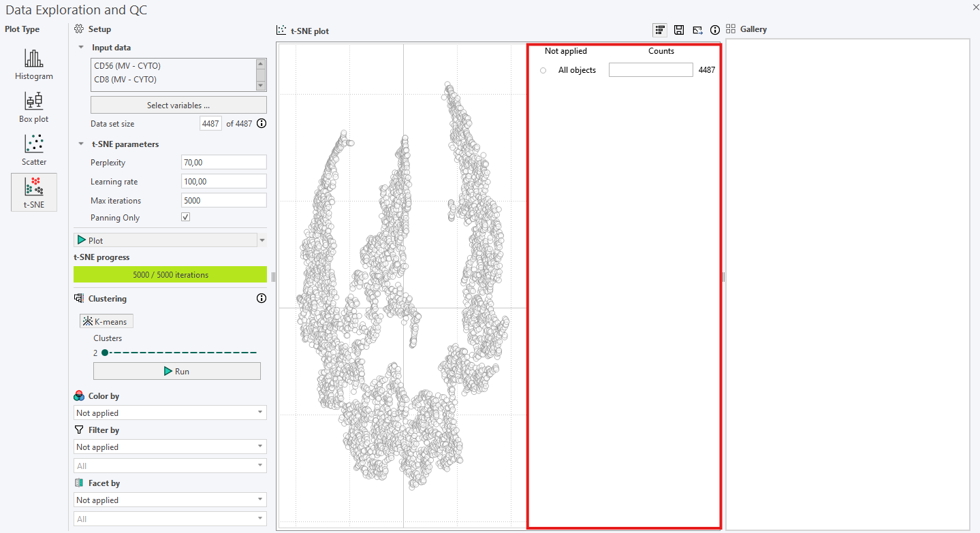The image size is (980, 533).
Task: Expand the Facet by dropdown
Action: point(170,500)
